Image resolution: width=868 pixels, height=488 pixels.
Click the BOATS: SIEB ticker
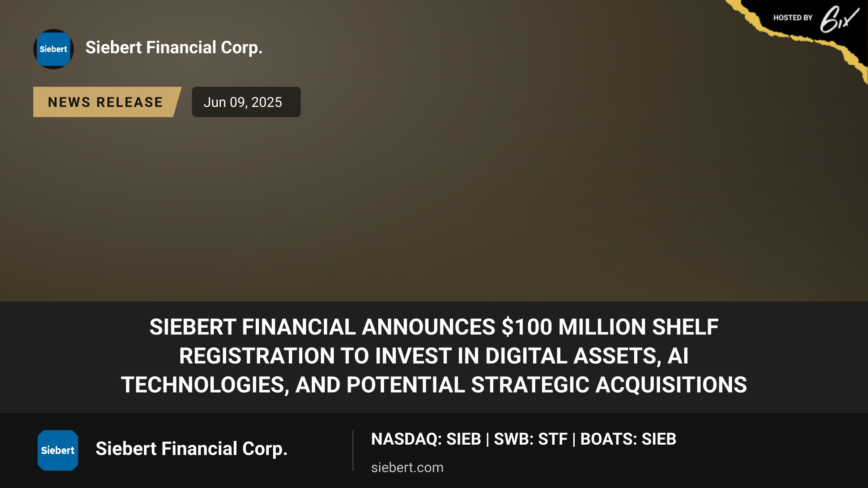click(x=628, y=439)
